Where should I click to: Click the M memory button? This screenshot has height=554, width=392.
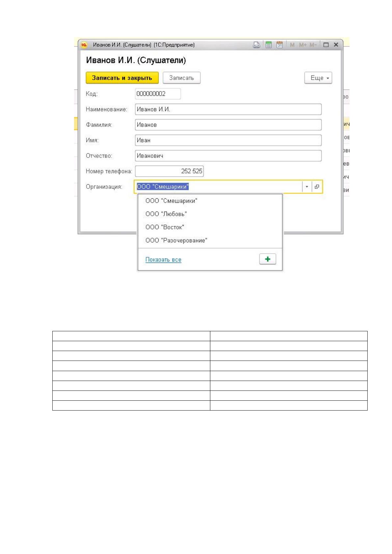click(292, 45)
